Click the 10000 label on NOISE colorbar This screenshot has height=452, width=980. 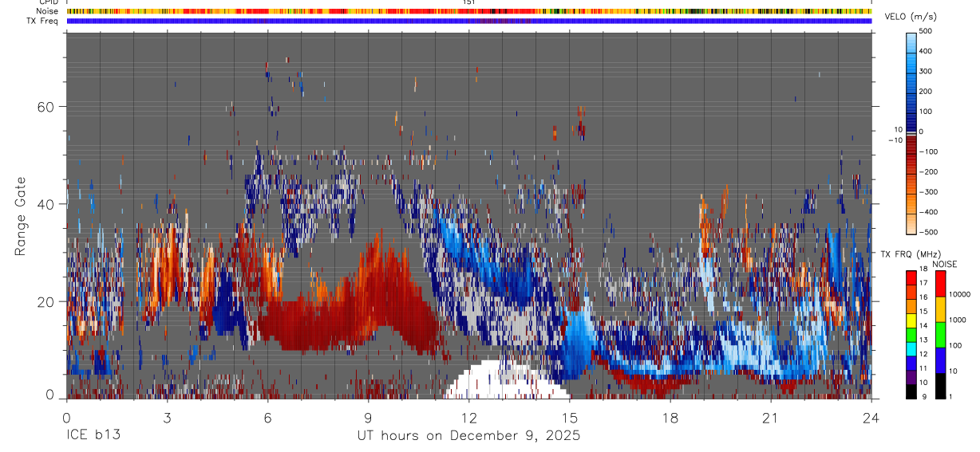(x=960, y=294)
